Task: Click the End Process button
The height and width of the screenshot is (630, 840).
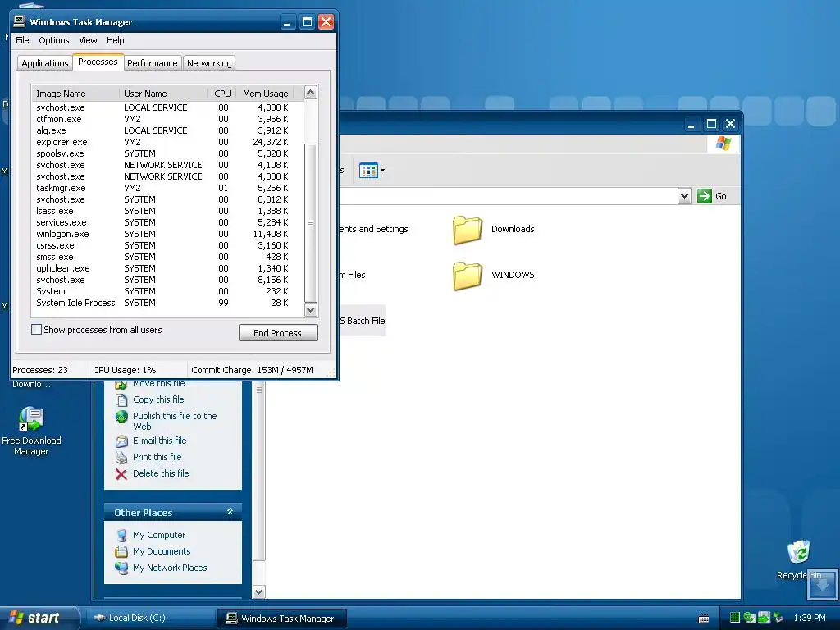Action: 278,333
